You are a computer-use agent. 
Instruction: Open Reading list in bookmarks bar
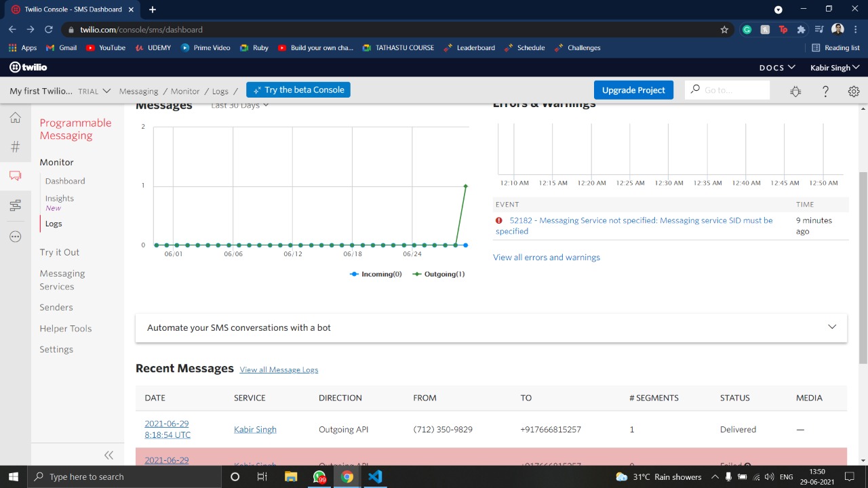835,47
